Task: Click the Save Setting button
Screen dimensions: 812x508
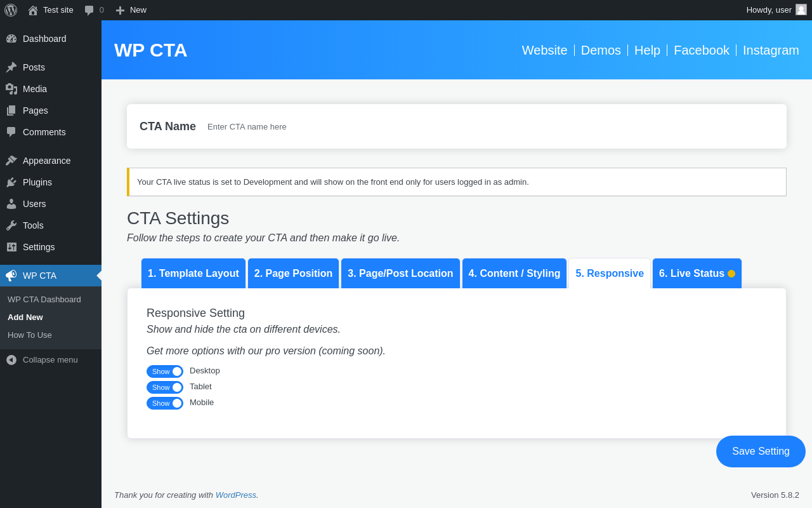Action: point(761,451)
